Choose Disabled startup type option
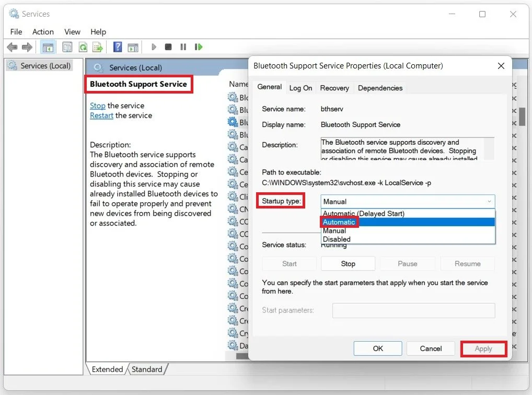 [x=408, y=239]
